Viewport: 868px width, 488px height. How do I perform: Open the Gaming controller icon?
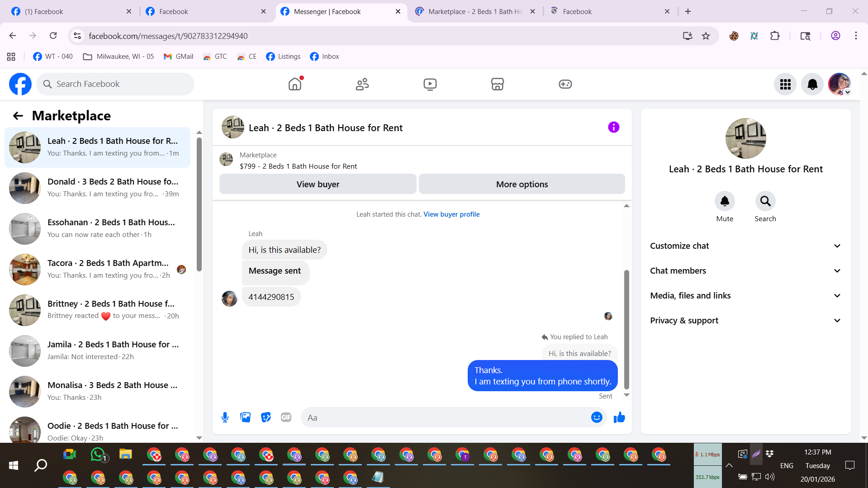(x=565, y=84)
